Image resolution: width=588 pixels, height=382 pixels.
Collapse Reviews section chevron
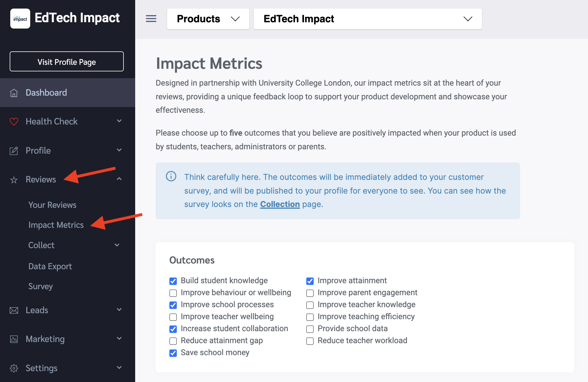point(119,179)
